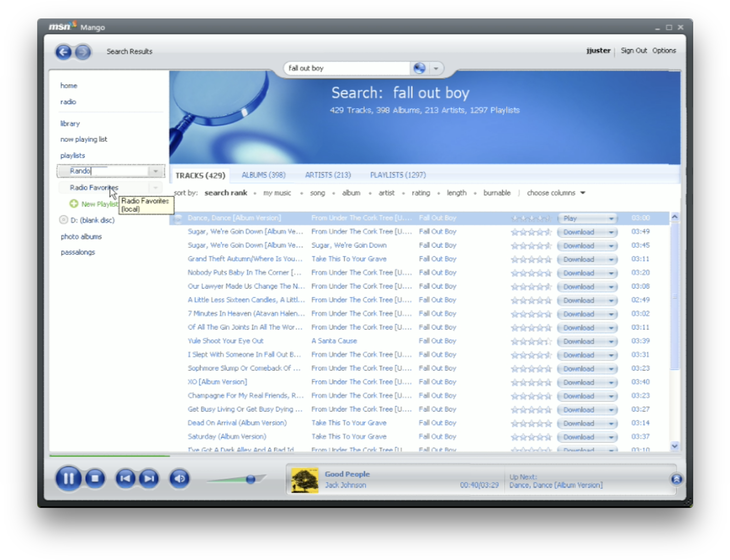Open photo albums in the sidebar

[81, 236]
